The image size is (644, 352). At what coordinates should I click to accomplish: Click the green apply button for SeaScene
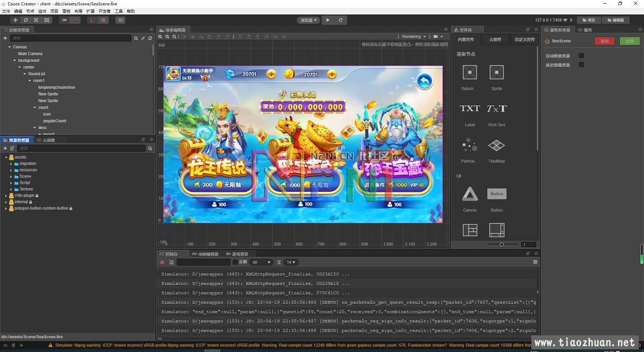pos(630,41)
